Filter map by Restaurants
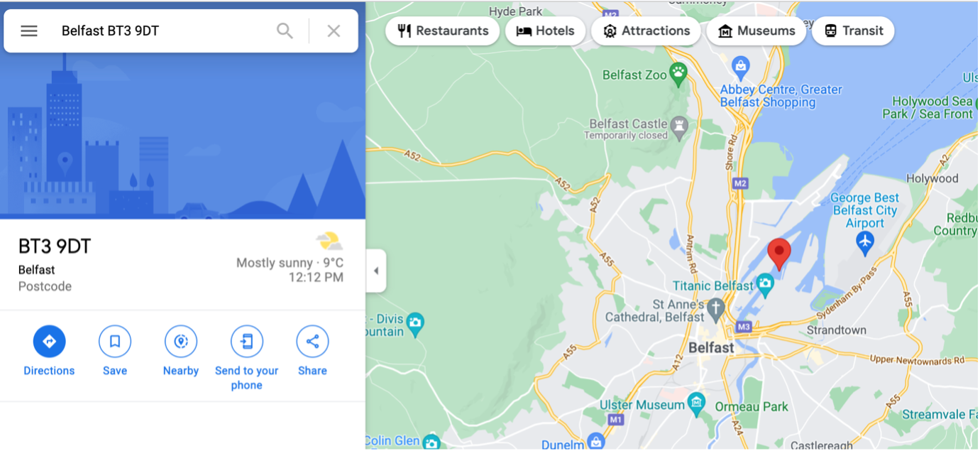Image resolution: width=980 pixels, height=451 pixels. tap(443, 31)
